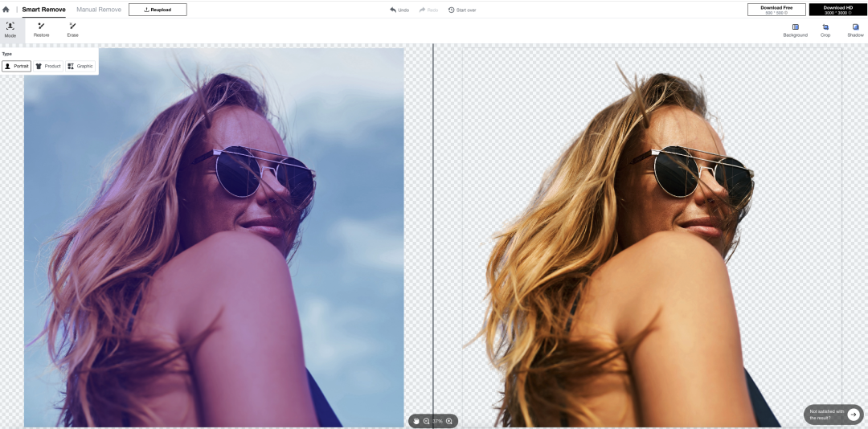The height and width of the screenshot is (429, 868).
Task: Undo the last action
Action: [x=399, y=10]
